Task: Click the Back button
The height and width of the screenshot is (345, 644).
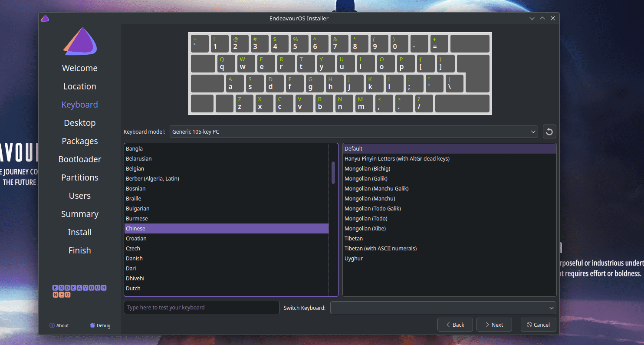Action: tap(455, 325)
